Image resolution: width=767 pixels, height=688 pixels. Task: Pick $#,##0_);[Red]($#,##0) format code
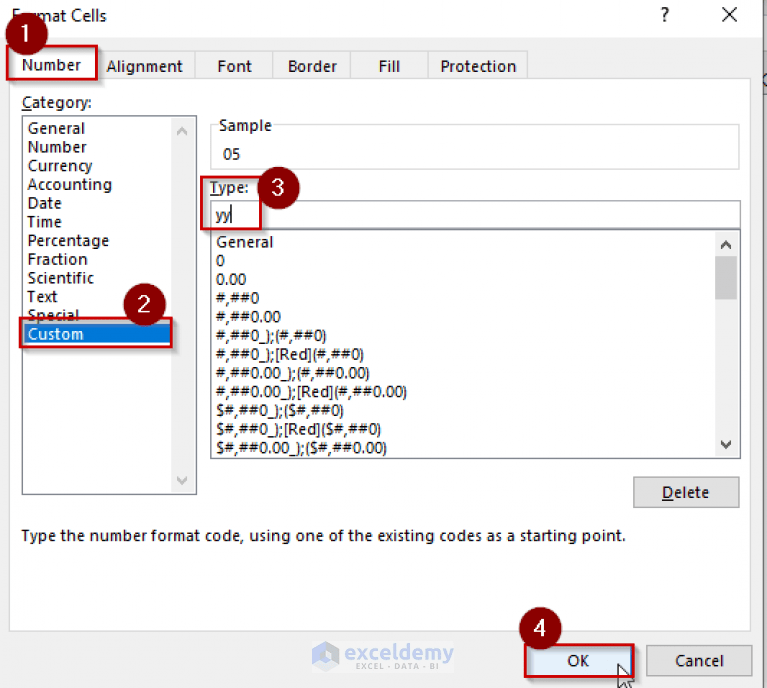point(298,429)
